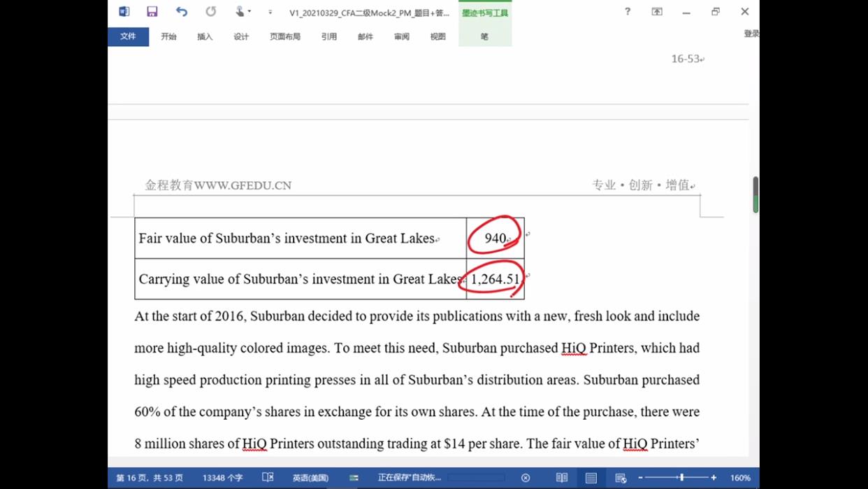Switch to the 开始 (Home) tab
The image size is (868, 489).
[x=168, y=36]
